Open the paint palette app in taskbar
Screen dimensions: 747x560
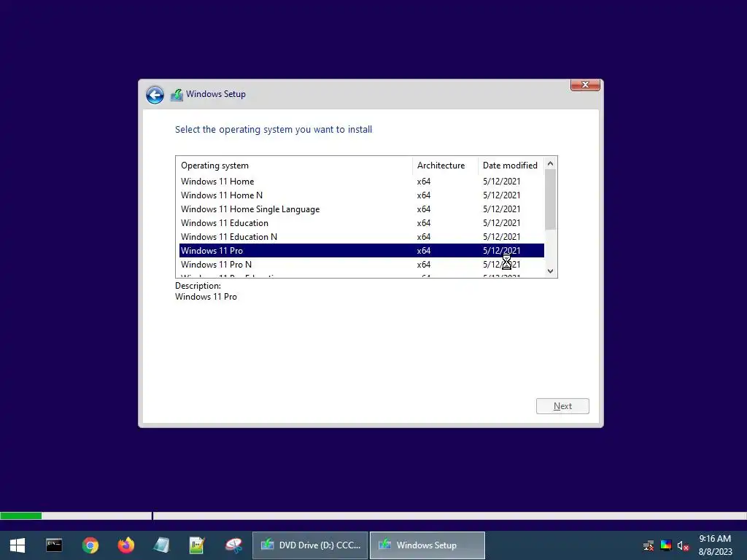click(x=233, y=545)
